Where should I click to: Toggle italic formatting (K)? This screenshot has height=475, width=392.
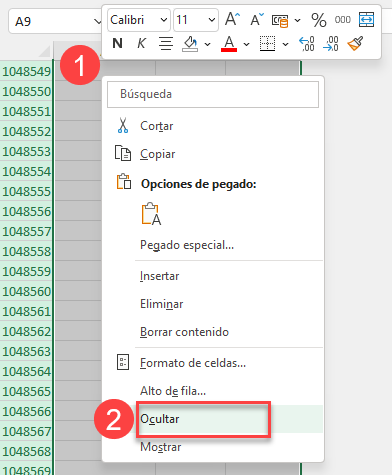[141, 43]
